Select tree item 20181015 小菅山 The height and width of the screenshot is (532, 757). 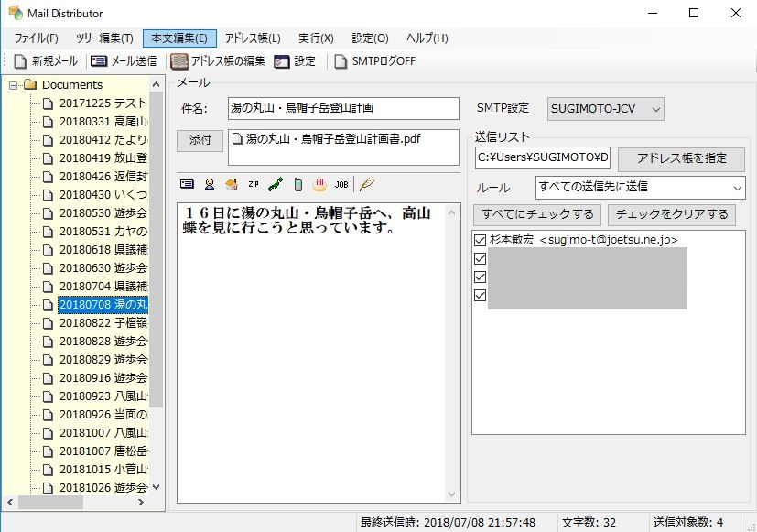pos(103,470)
